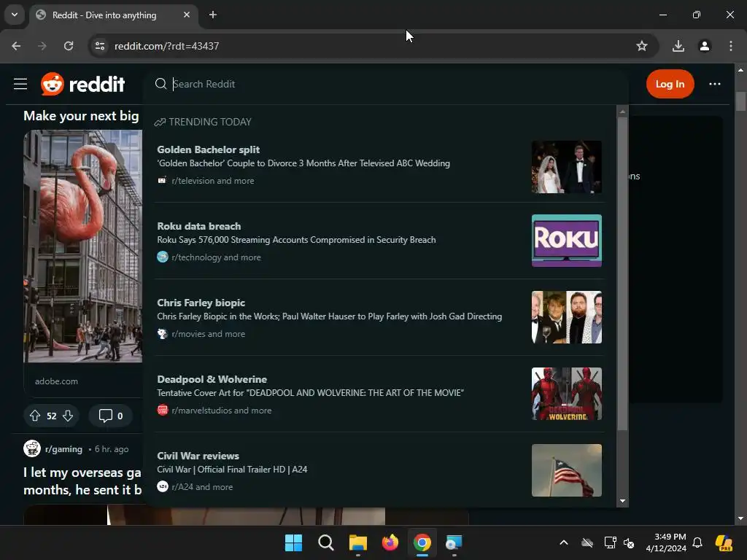747x560 pixels.
Task: Click the reddit.com address bar URL
Action: click(x=167, y=46)
